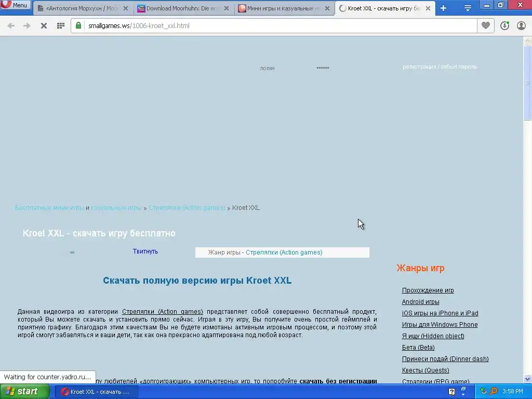Close the «Антология Морхухн» tab
The width and height of the screenshot is (532, 399).
[x=126, y=8]
